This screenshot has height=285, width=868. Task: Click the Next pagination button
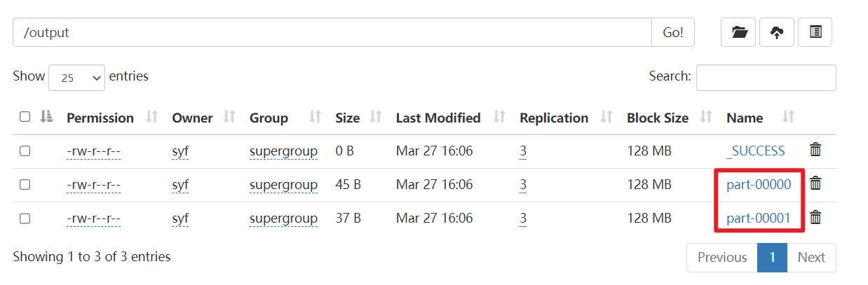(x=811, y=257)
